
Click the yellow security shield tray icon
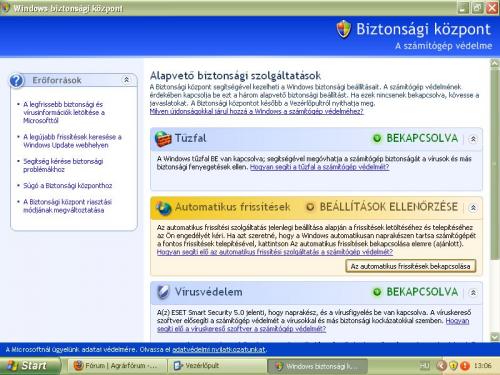453,366
